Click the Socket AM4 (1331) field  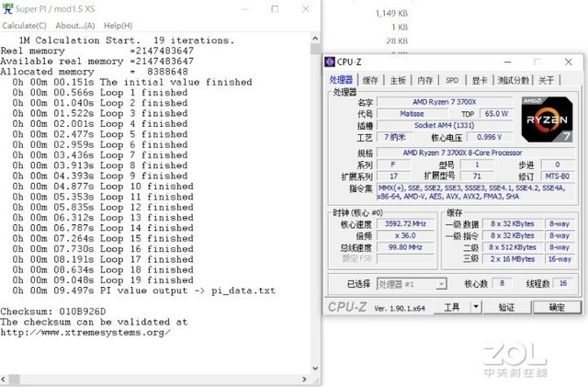pyautogui.click(x=445, y=125)
